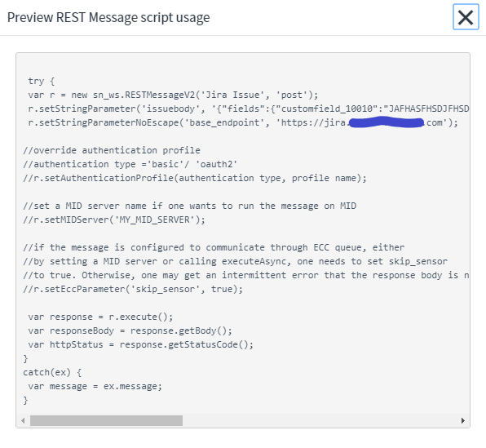Viewport: 486px width, 448px height.
Task: Click the dialog title 'Preview REST Message script usage'
Action: 108,17
